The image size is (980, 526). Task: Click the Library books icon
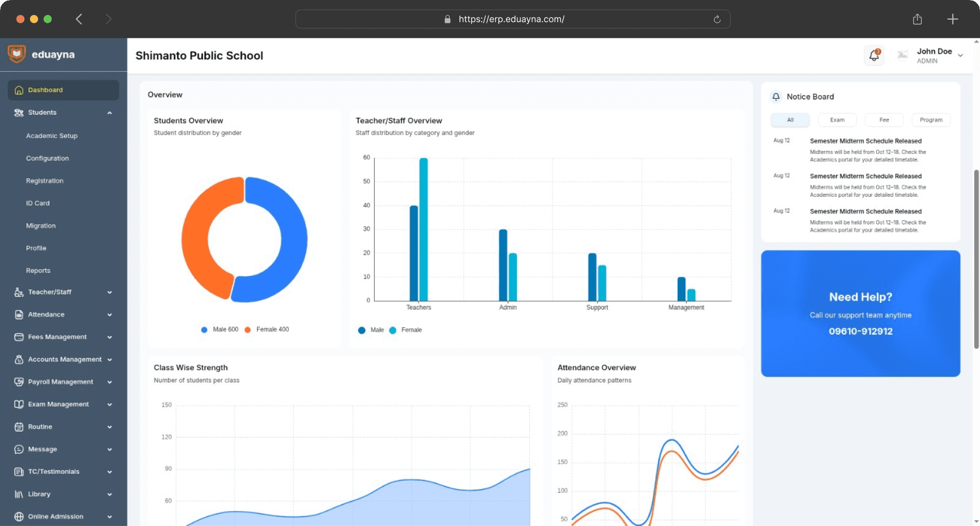tap(19, 494)
